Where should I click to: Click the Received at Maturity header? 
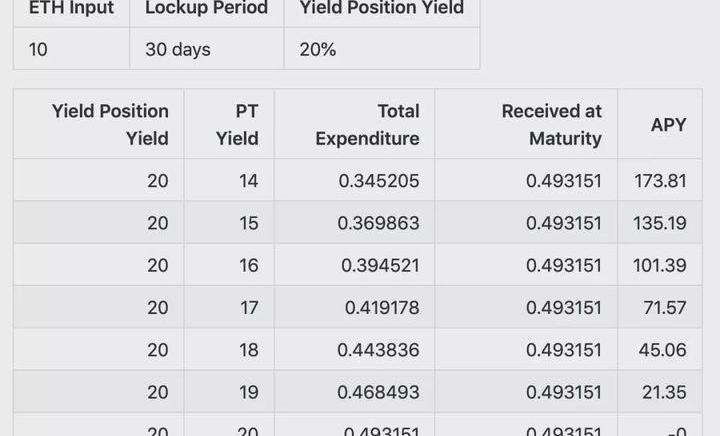coord(551,124)
